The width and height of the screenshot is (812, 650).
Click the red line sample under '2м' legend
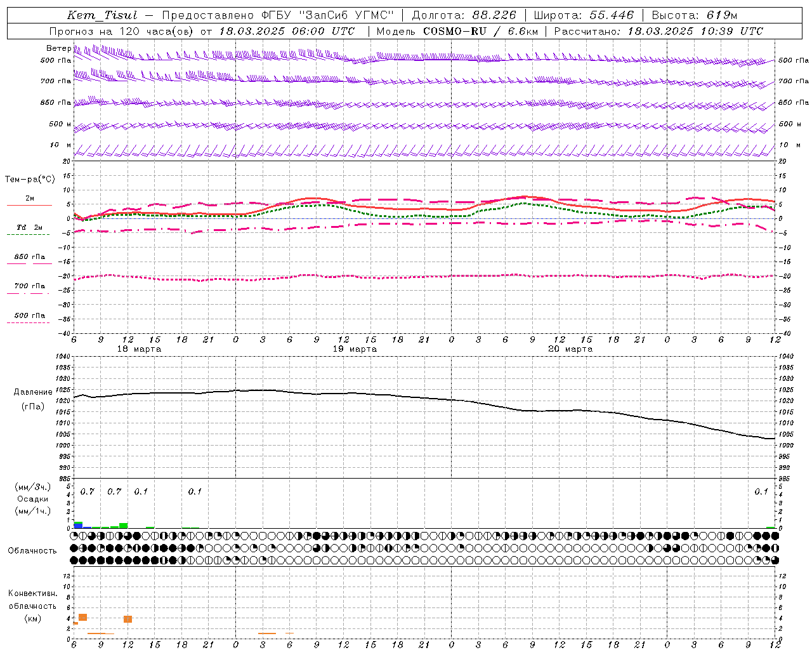[x=29, y=205]
